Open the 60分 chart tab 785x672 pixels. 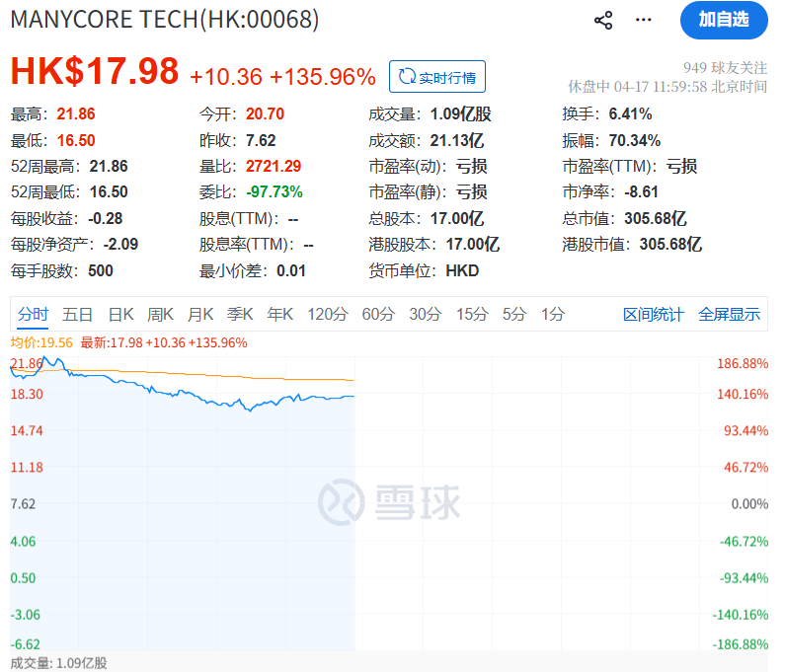click(378, 314)
